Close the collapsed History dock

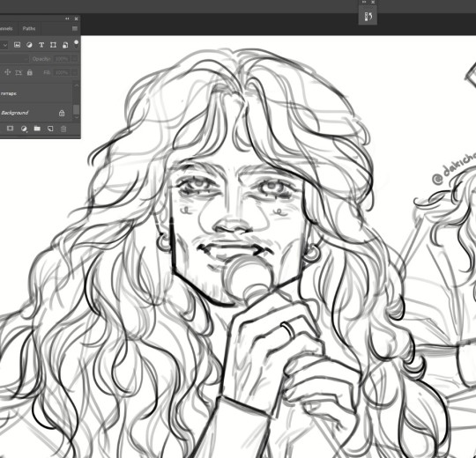pos(373,2)
